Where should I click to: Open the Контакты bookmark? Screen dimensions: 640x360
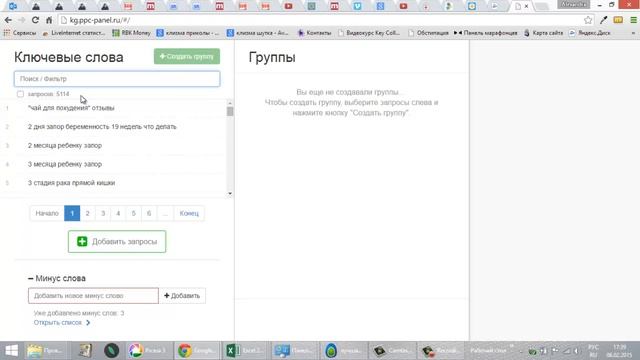pyautogui.click(x=314, y=33)
